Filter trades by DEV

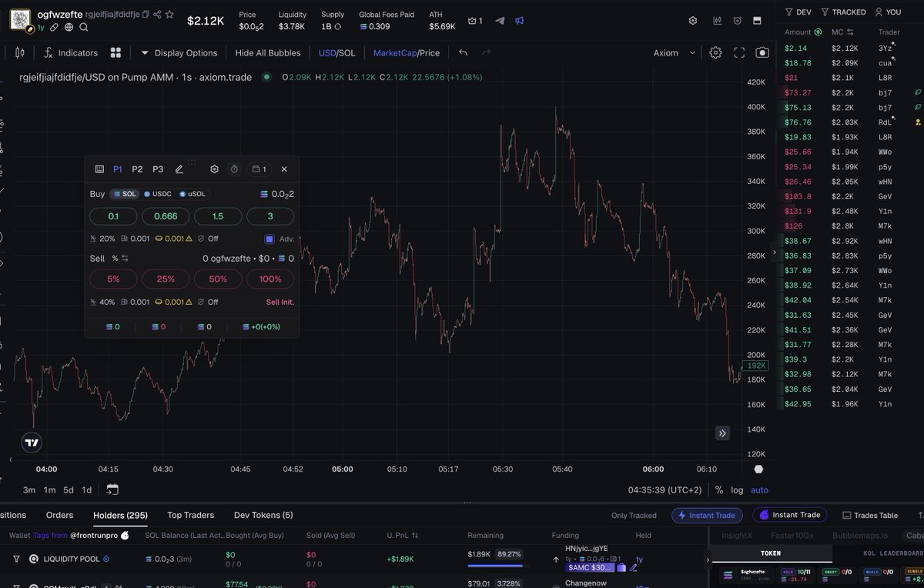[798, 12]
